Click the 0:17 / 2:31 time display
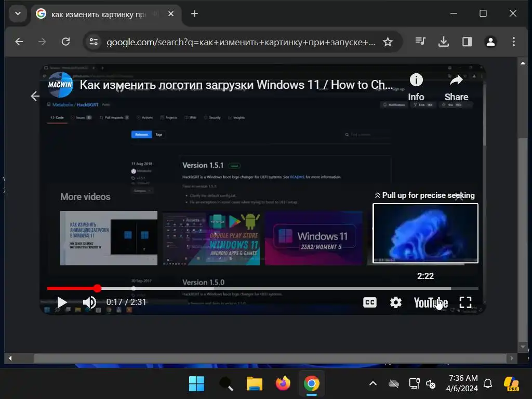The height and width of the screenshot is (399, 532). coord(126,302)
